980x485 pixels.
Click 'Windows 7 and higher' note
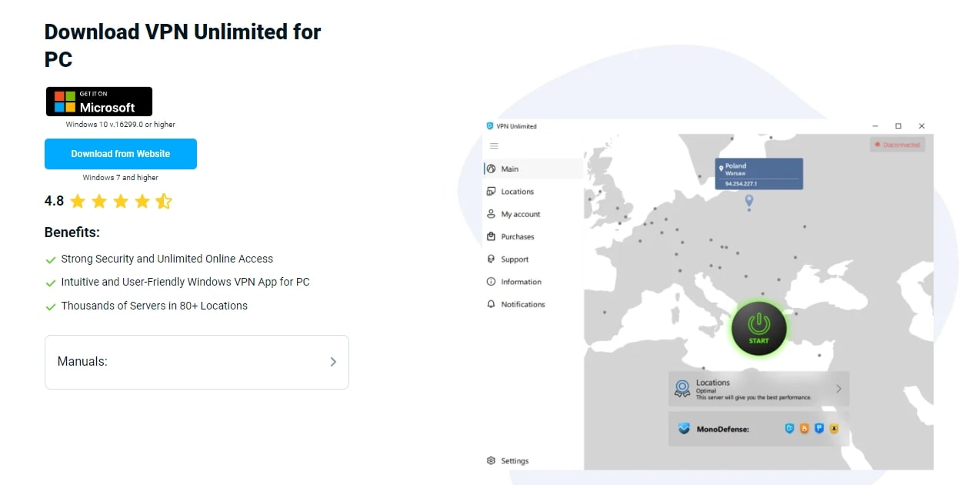(x=121, y=177)
